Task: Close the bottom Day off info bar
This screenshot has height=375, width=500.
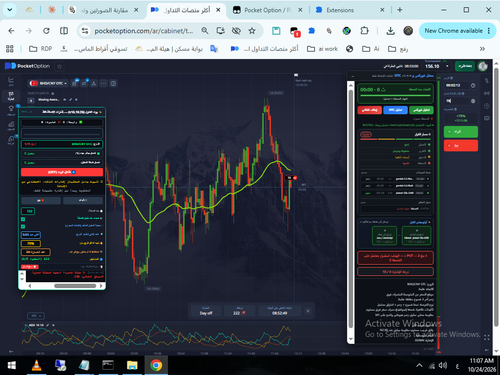Action: (308, 311)
